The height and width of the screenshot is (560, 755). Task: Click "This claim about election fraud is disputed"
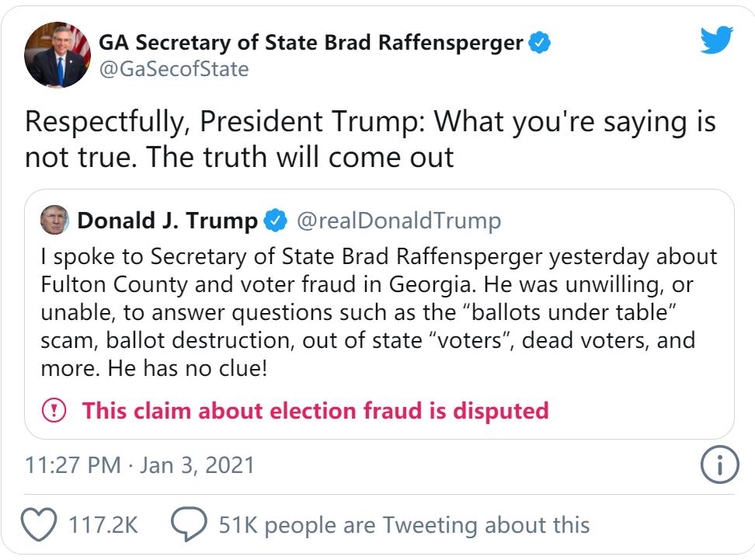315,410
